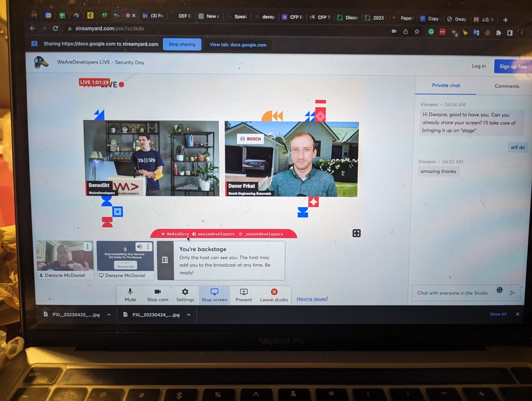Open options menu on Dwayne McDaniel camera thumbnail
The width and height of the screenshot is (532, 401).
tap(88, 246)
